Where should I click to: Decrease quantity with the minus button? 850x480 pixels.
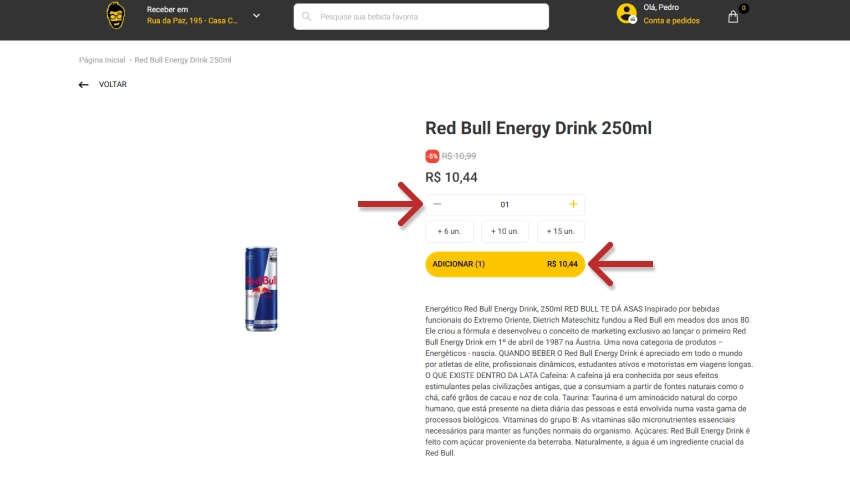coord(437,204)
